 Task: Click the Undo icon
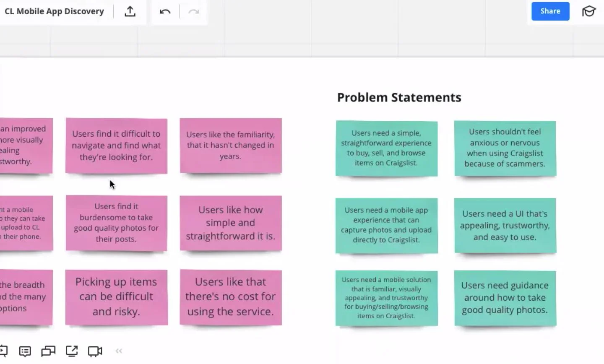165,11
